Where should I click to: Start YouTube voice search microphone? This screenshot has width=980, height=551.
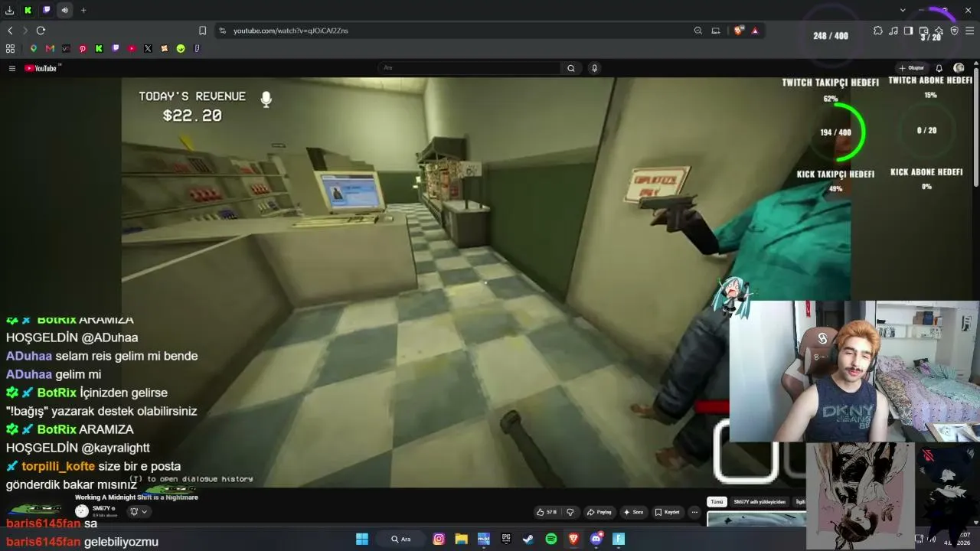point(594,68)
